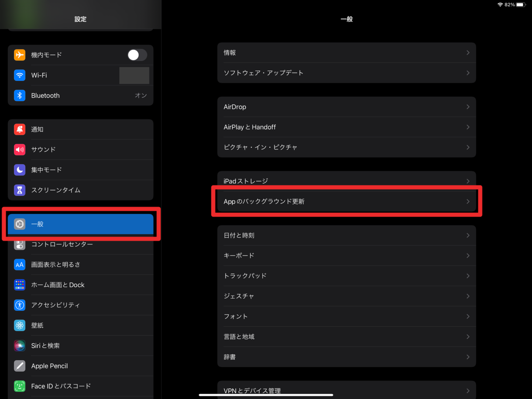Image resolution: width=532 pixels, height=399 pixels.
Task: Tap the red notifications bell icon
Action: (20, 129)
